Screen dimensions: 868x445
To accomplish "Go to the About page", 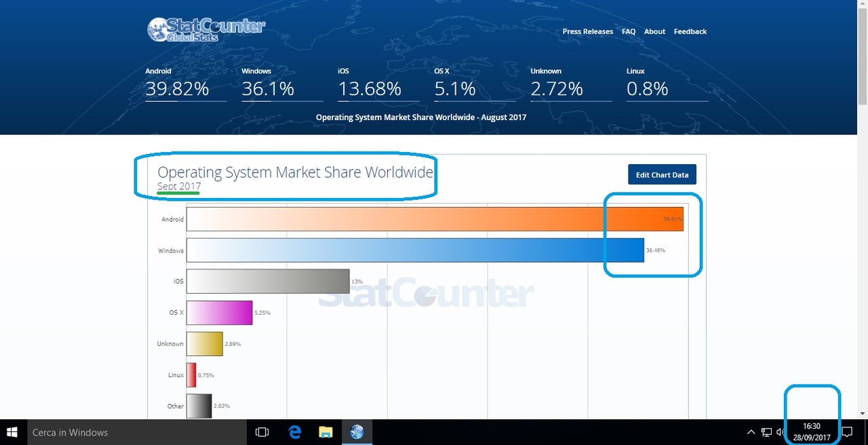I will click(x=654, y=31).
